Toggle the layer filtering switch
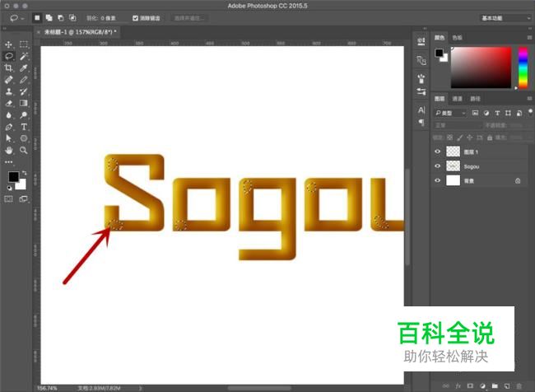Image resolution: width=535 pixels, height=392 pixels. 530,112
